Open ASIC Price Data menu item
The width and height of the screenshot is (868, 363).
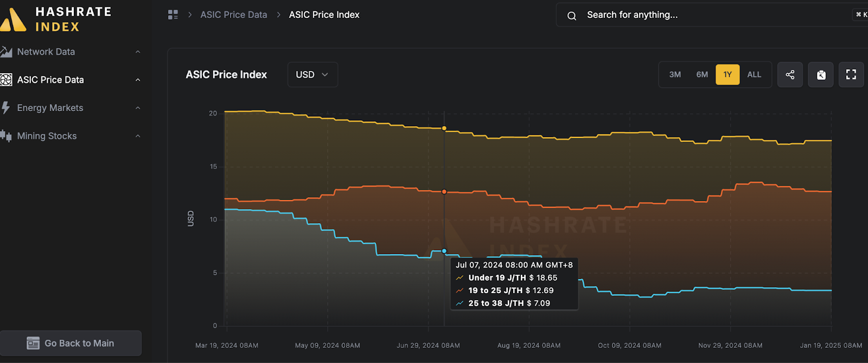71,80
